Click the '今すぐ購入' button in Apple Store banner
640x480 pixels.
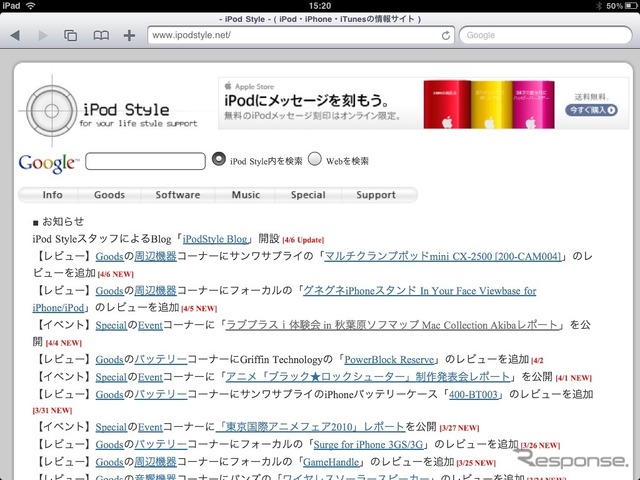(x=591, y=110)
